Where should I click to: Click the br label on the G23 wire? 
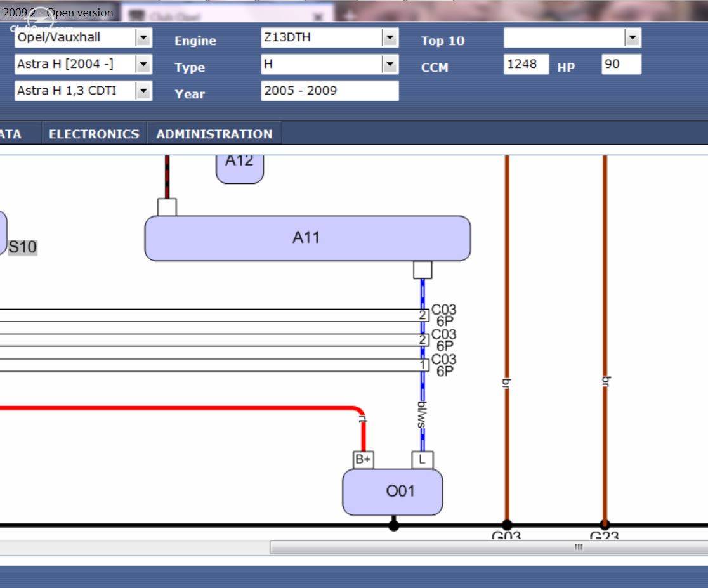tap(606, 382)
